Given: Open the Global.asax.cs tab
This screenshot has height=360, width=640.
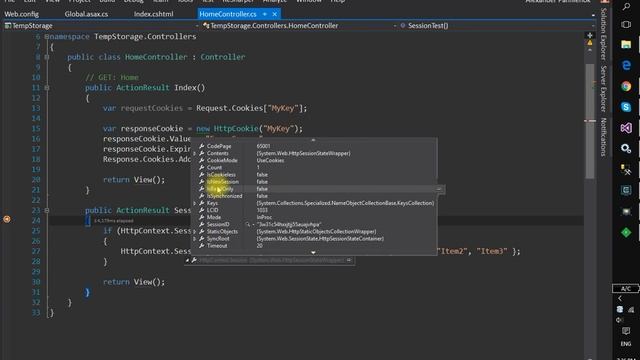Looking at the screenshot, I should coord(86,14).
